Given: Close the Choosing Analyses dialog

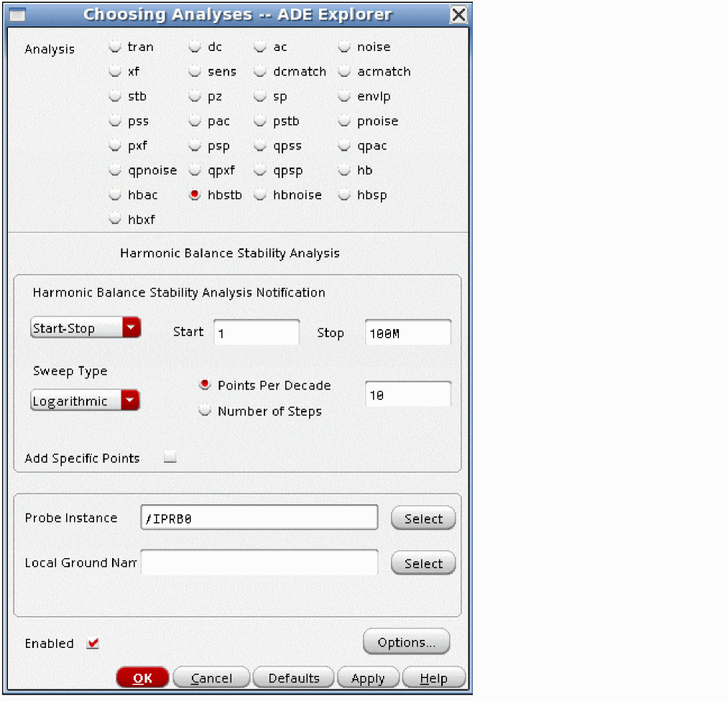Looking at the screenshot, I should tap(459, 14).
